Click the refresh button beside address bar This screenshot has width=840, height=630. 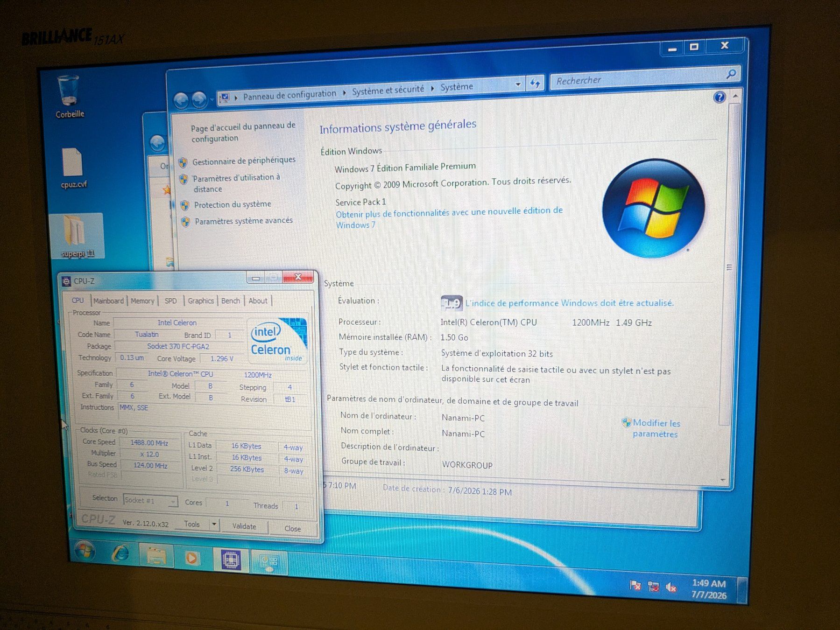pos(535,84)
